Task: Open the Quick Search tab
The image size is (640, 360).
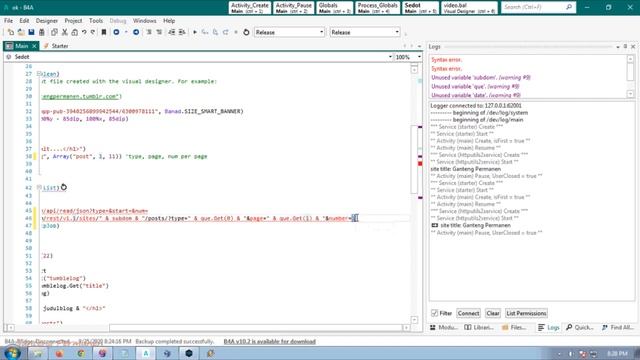Action: pyautogui.click(x=580, y=327)
